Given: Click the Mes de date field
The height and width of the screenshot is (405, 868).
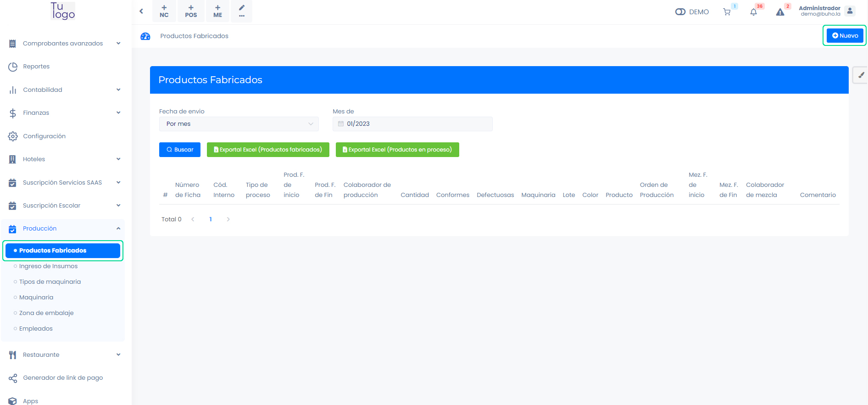Looking at the screenshot, I should (412, 124).
